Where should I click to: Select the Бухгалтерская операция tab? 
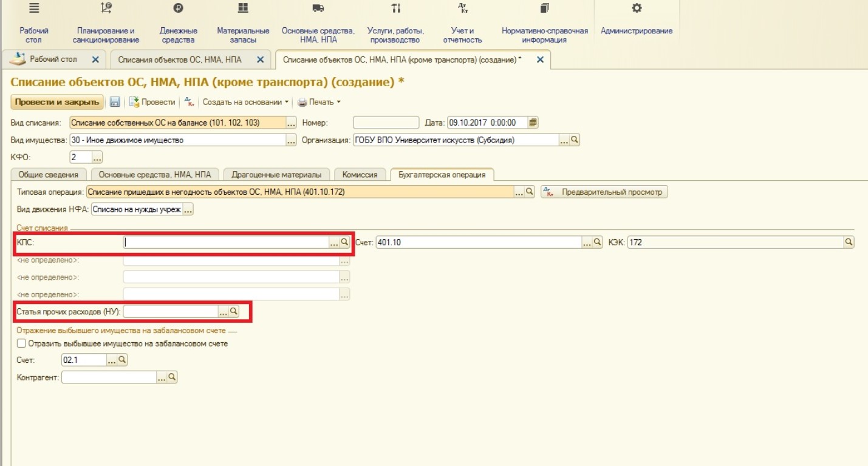coord(442,175)
